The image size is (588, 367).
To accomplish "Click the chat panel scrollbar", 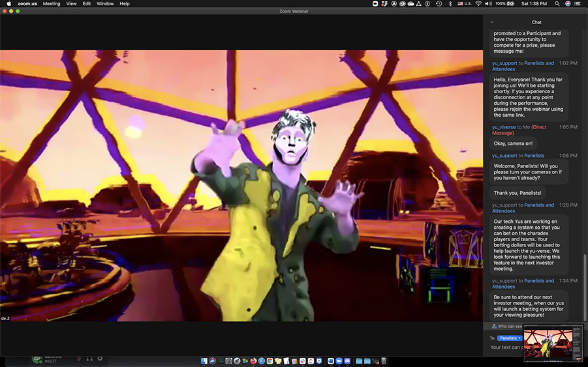I will click(x=585, y=287).
